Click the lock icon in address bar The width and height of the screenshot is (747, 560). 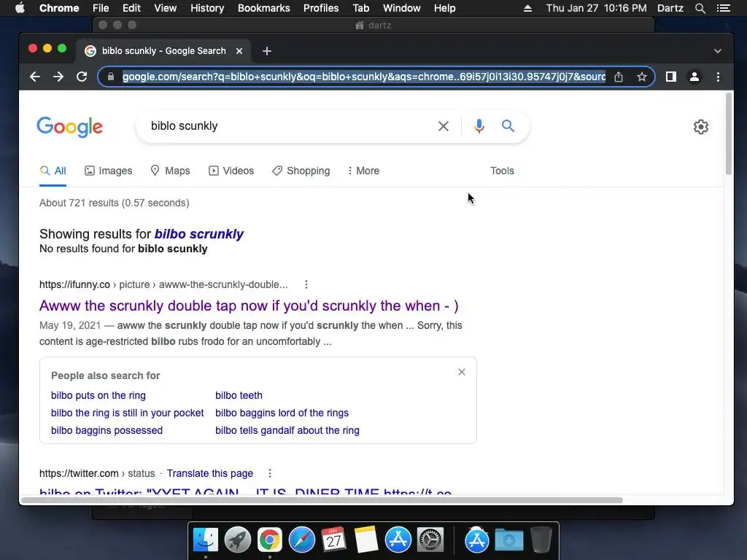(111, 77)
